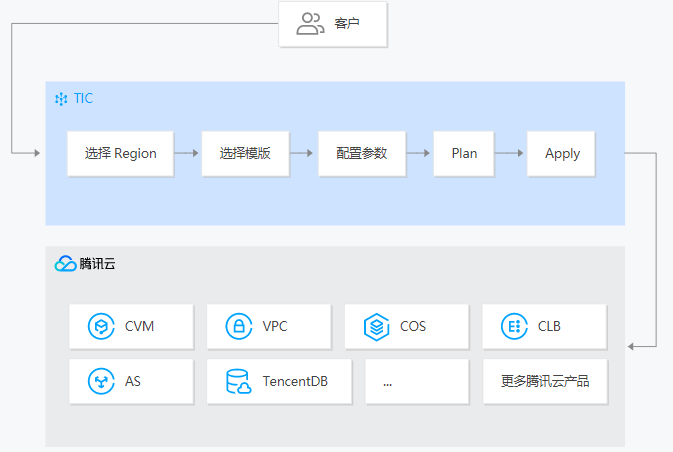Click the arrow between Plan and Apply
Image resolution: width=673 pixels, height=452 pixels.
509,153
